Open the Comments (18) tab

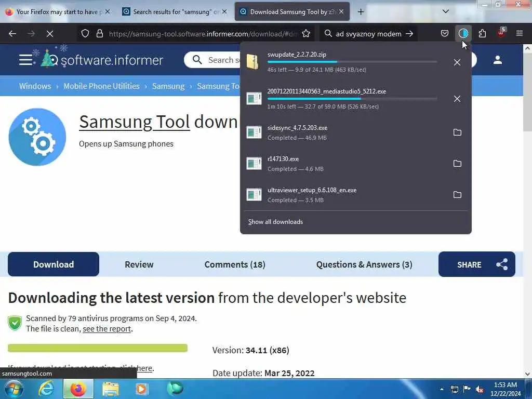coord(235,264)
